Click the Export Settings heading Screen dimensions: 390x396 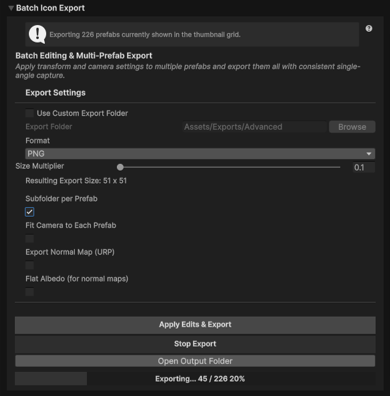[55, 93]
